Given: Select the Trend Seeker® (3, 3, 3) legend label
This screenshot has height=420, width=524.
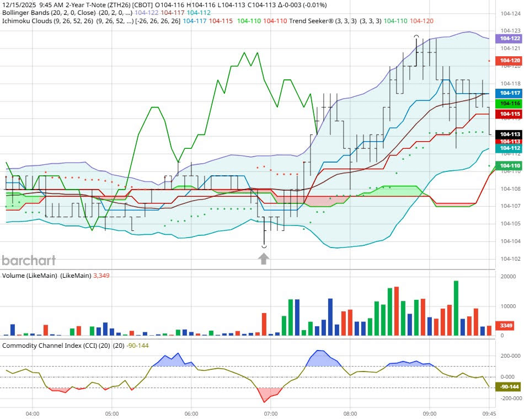Looking at the screenshot, I should pyautogui.click(x=323, y=21).
